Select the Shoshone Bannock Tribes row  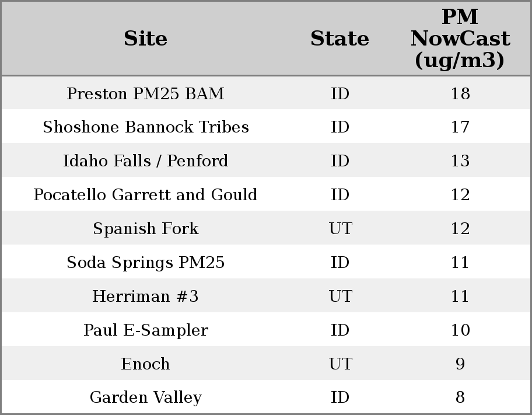pos(145,127)
